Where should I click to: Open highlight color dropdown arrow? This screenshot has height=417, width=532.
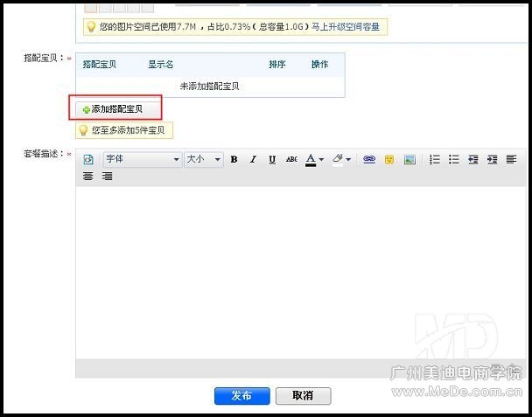pos(348,159)
